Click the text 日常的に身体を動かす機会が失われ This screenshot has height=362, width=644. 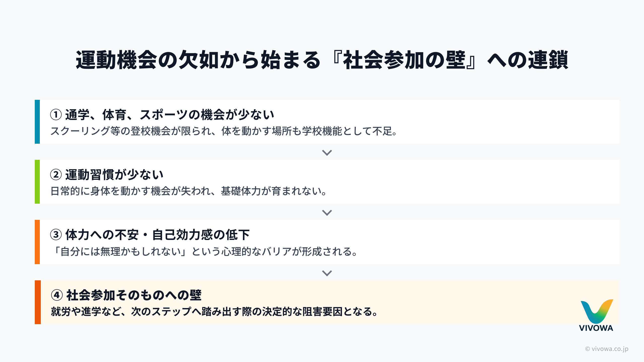click(188, 191)
